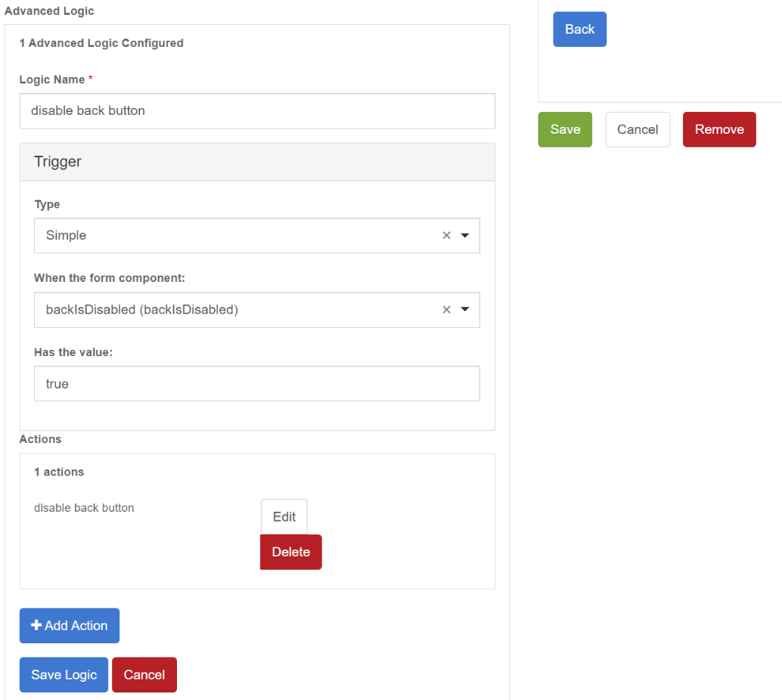Screen dimensions: 782x700
Task: Click the Logic Name label
Action: pos(52,79)
